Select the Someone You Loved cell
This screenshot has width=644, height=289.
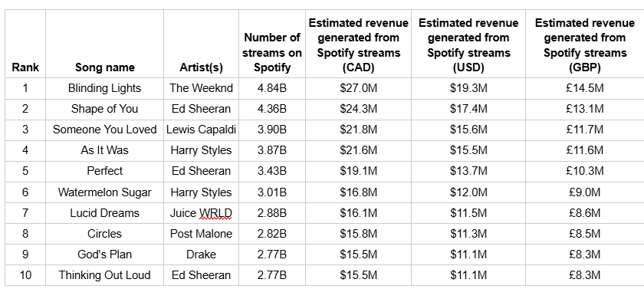tap(105, 130)
